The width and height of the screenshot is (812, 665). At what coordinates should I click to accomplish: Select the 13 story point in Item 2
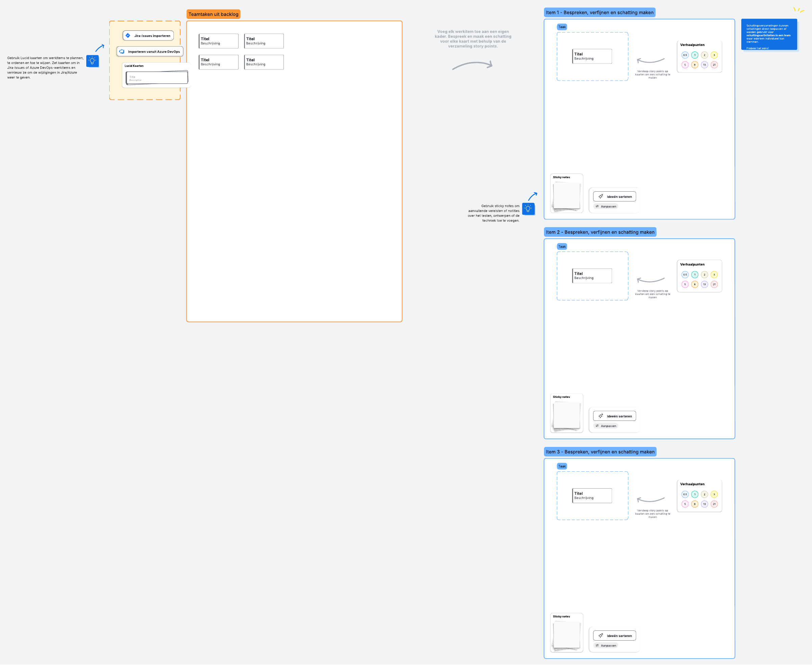pos(704,284)
